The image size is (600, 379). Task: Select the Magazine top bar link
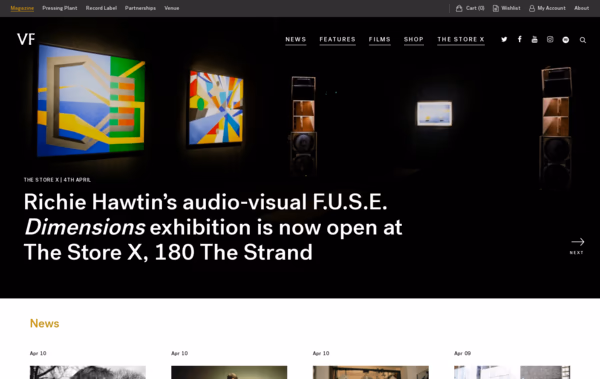[x=22, y=8]
